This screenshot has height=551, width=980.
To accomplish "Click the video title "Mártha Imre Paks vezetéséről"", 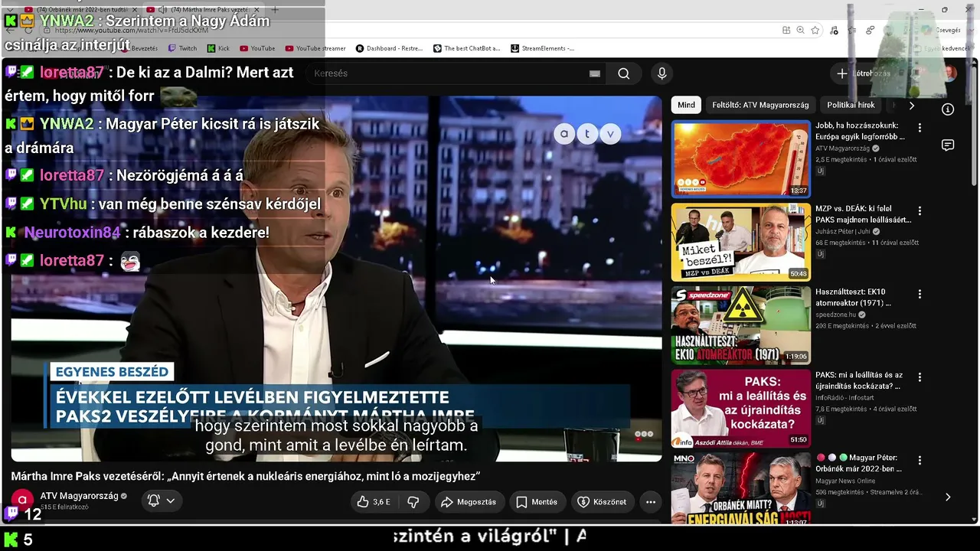I will click(245, 476).
